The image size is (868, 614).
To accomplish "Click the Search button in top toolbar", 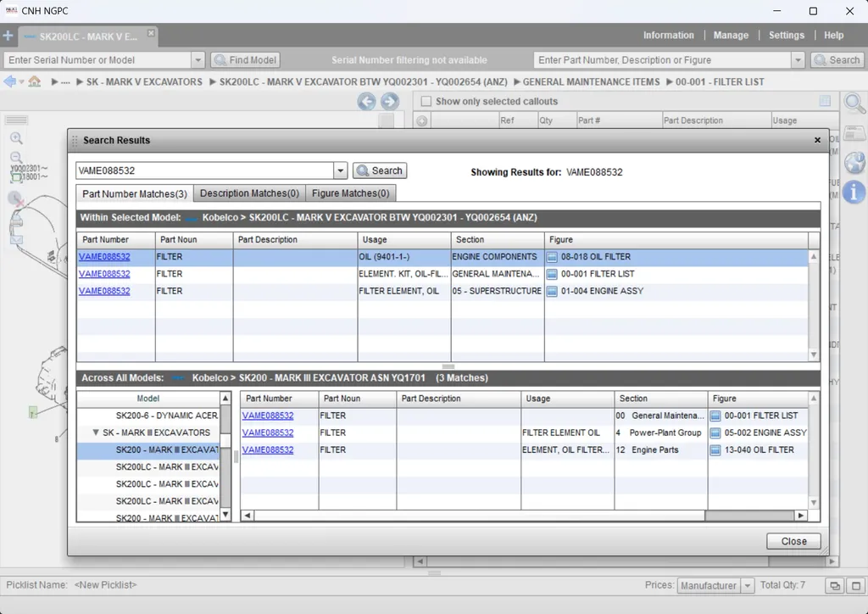I will 837,60.
